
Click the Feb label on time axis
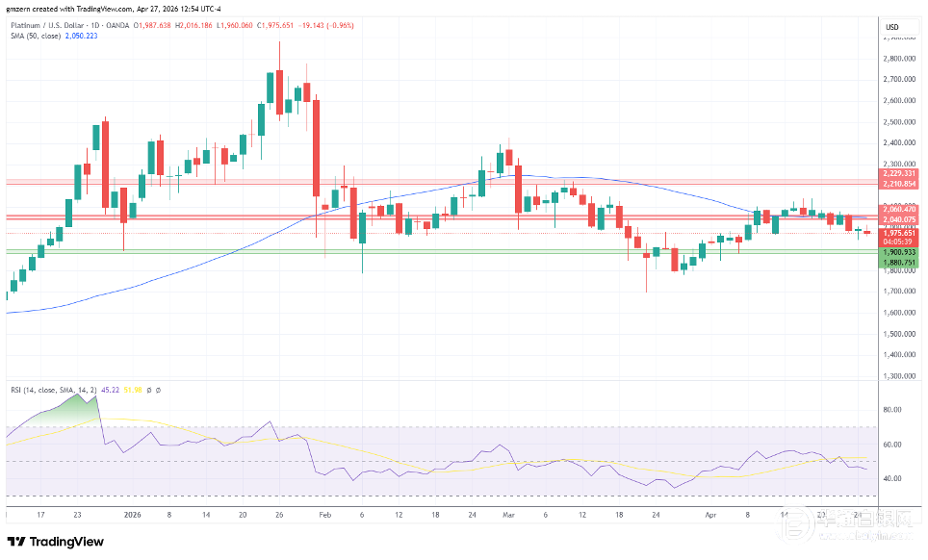[323, 515]
